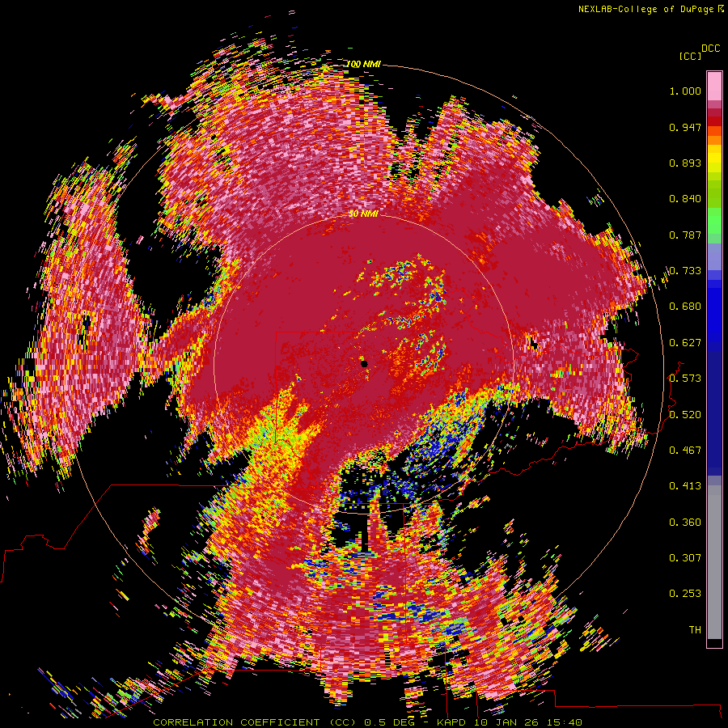Click the DCC label above the scale

711,49
